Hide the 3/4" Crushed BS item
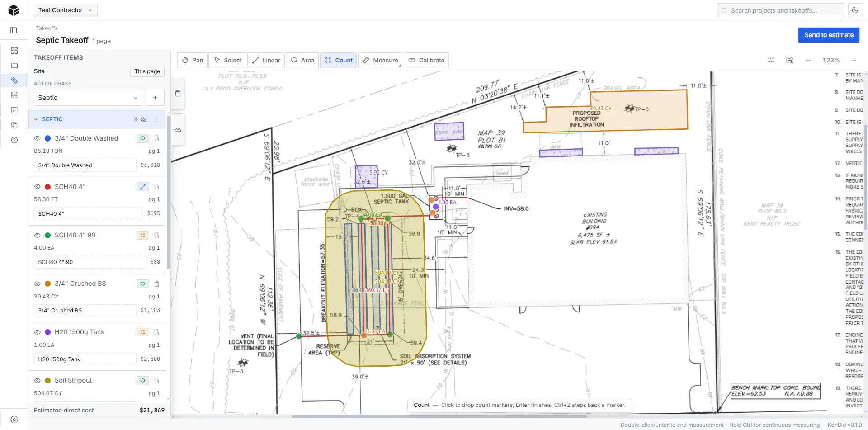Viewport: 868px width, 430px height. pos(38,284)
